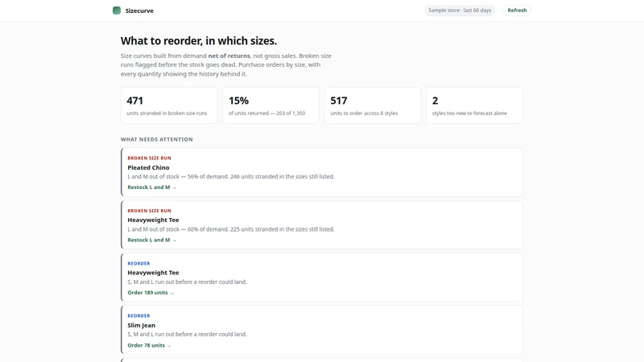Click the arrow after Order 78 units

pos(169,346)
